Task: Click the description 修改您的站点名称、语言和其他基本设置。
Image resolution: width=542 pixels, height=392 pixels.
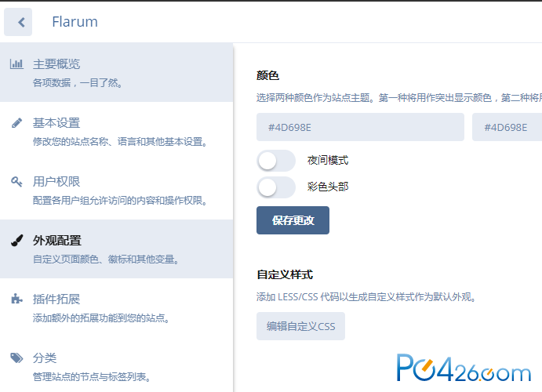Action: 120,142
